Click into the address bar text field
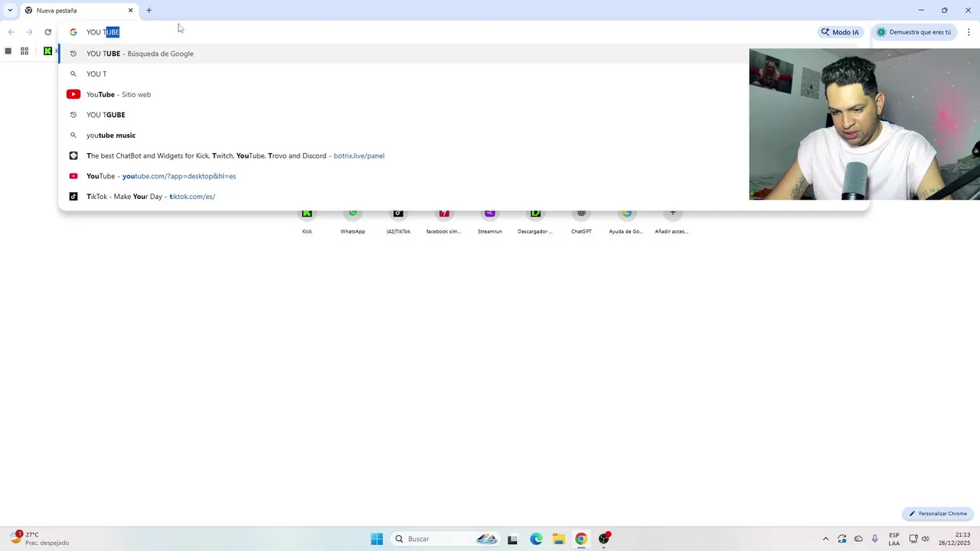Screen dimensions: 980x551 [444, 32]
